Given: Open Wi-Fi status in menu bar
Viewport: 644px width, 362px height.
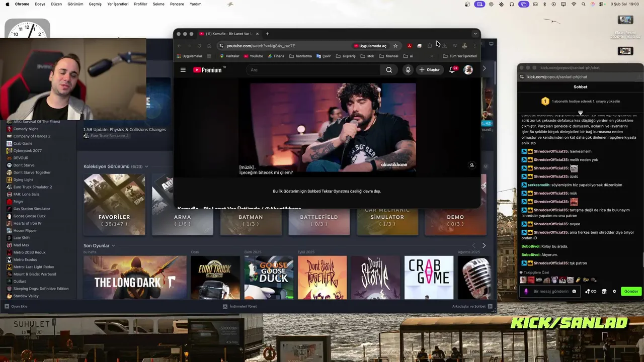Looking at the screenshot, I should click(574, 4).
